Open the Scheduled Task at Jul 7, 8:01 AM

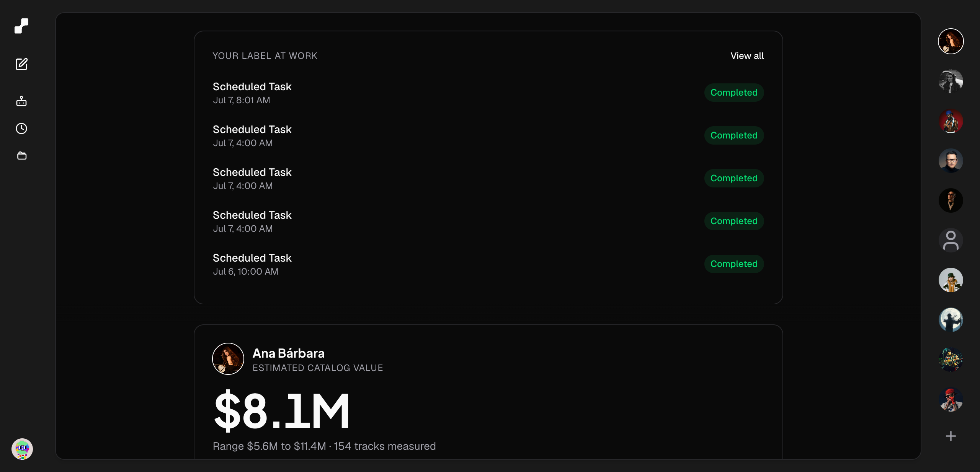(488, 93)
